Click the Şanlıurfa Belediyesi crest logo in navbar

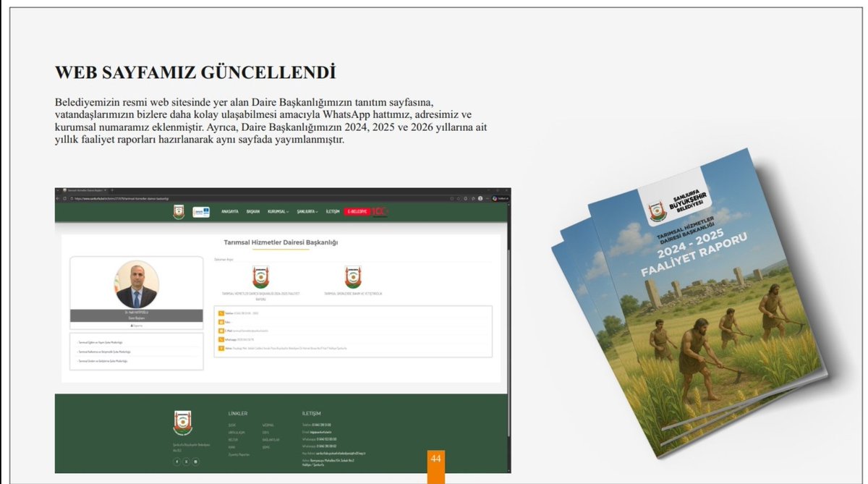[179, 212]
